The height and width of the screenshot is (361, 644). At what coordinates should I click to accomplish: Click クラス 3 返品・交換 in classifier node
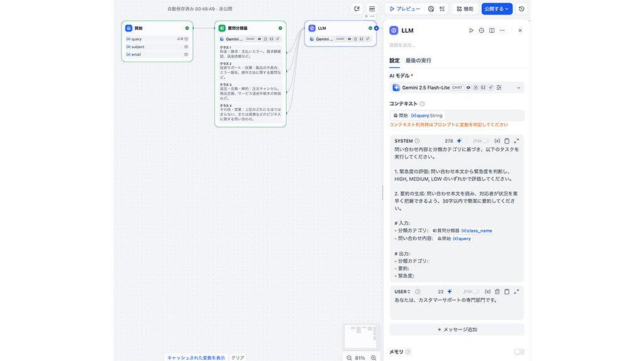250,92
